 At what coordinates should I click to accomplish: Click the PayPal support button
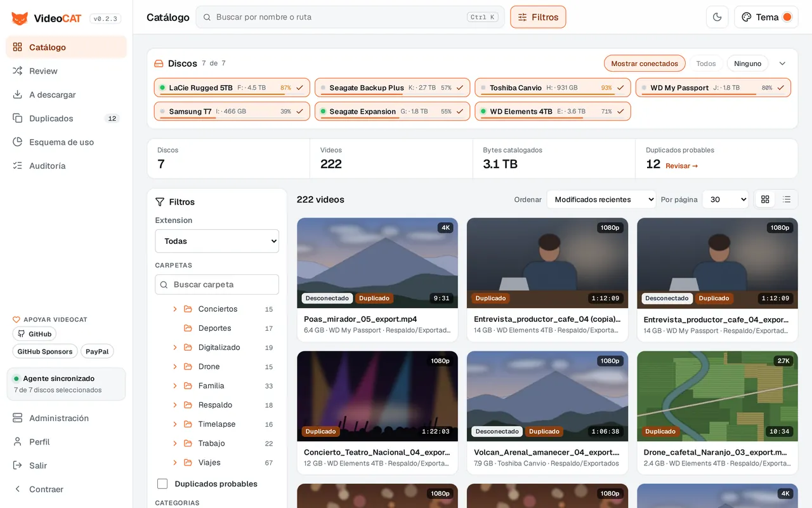97,351
